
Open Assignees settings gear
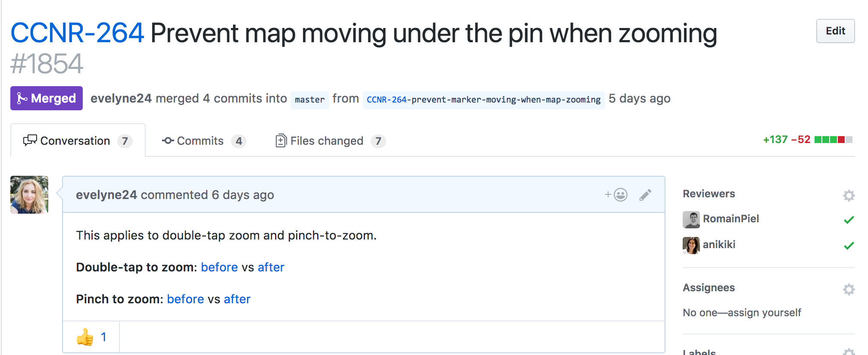pos(849,289)
